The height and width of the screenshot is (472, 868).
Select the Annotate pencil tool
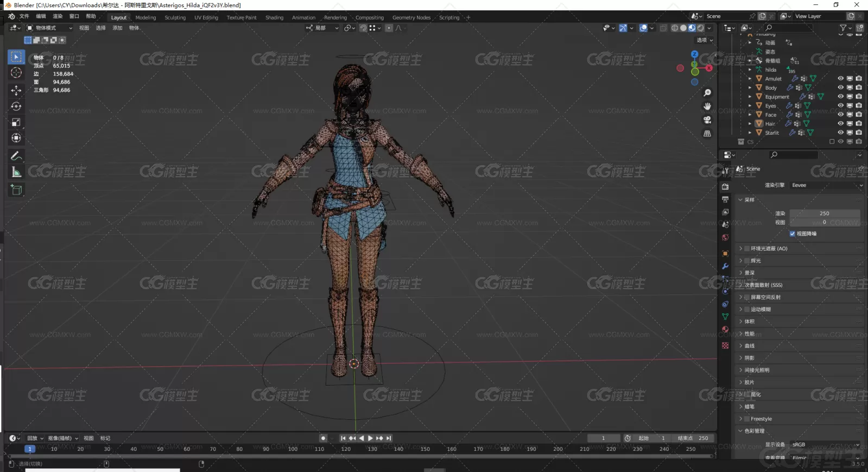tap(16, 156)
